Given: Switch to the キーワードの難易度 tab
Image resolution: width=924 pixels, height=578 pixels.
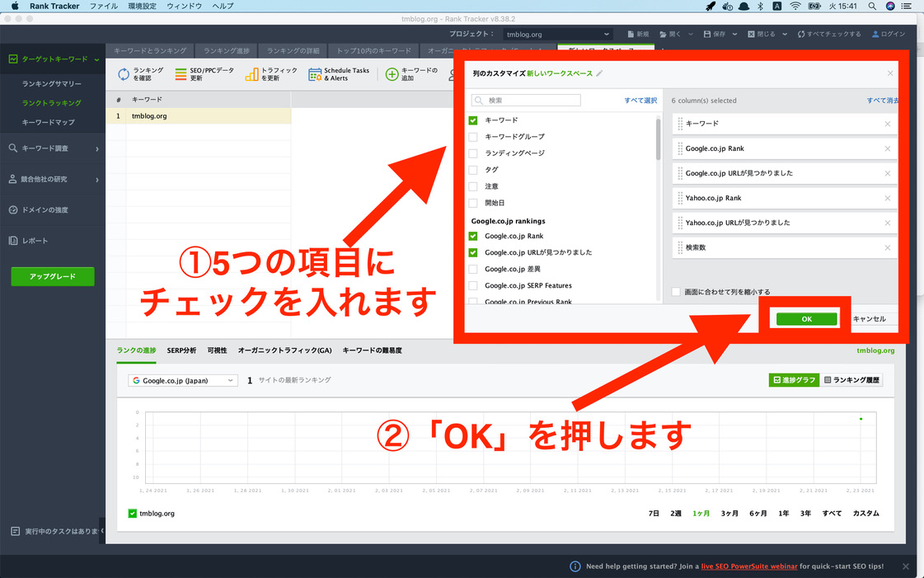Looking at the screenshot, I should 372,350.
